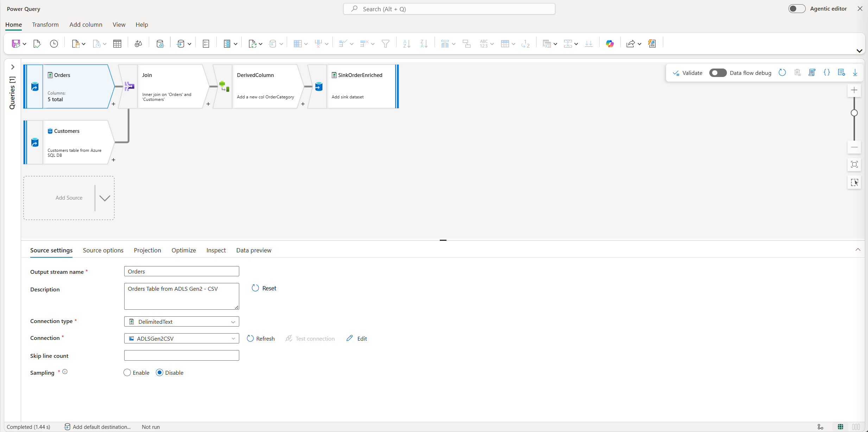Click Refresh next to Connection
The height and width of the screenshot is (432, 868).
261,338
